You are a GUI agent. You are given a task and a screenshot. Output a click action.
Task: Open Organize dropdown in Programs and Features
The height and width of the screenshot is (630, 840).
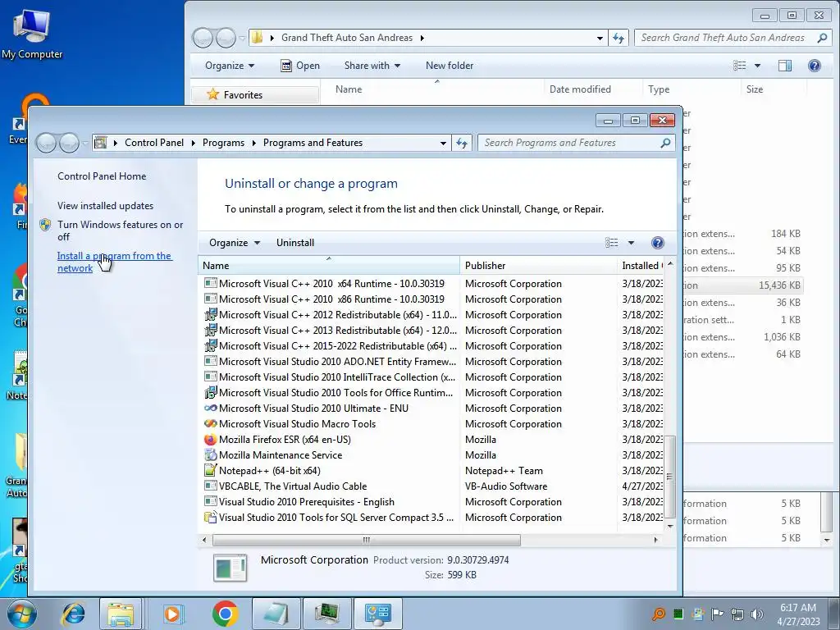(x=235, y=243)
